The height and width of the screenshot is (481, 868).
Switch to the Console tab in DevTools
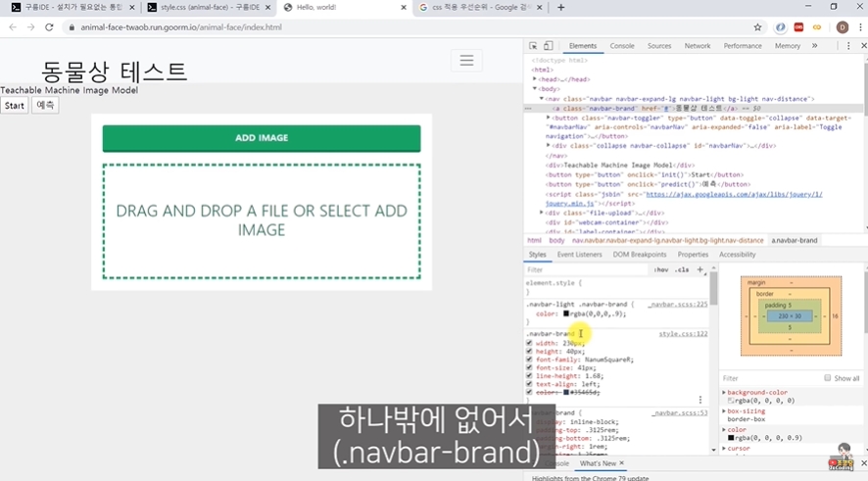coord(622,46)
